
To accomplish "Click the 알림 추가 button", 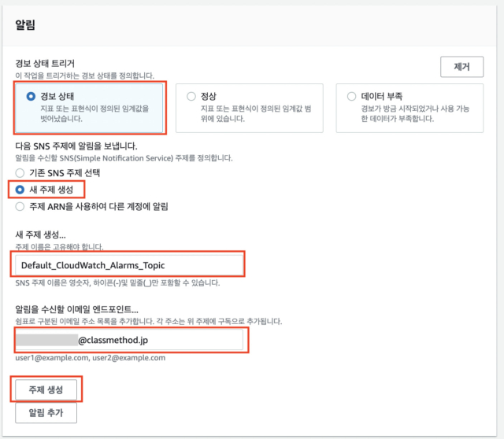I will [46, 413].
